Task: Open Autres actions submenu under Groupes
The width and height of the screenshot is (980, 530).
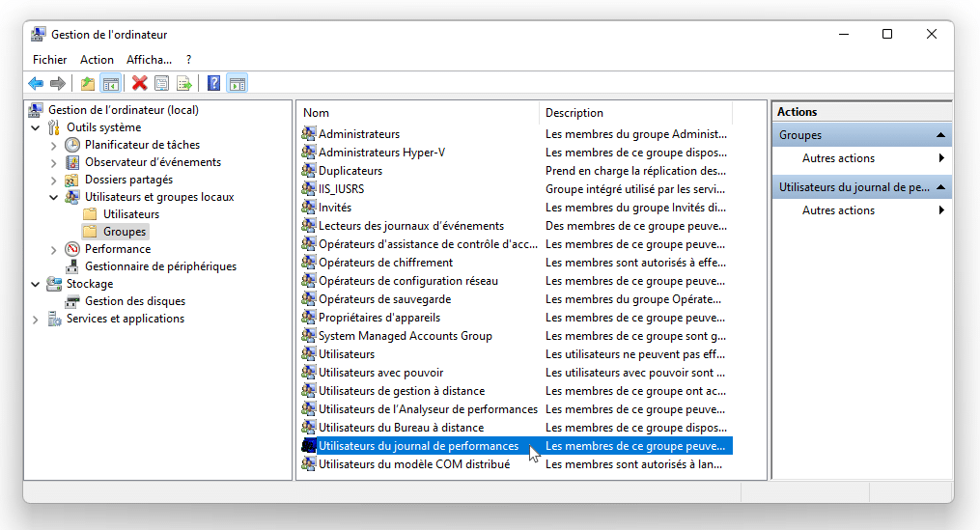Action: coord(838,158)
